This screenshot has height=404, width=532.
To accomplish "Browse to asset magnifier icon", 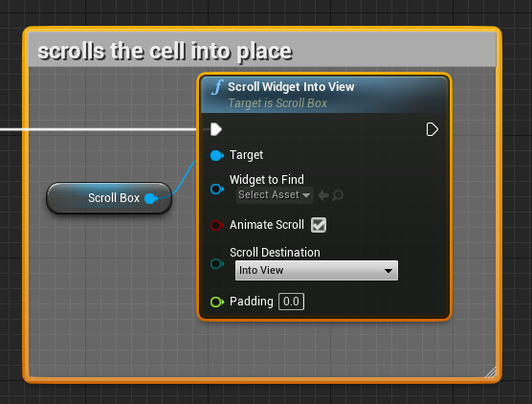I will (x=338, y=195).
